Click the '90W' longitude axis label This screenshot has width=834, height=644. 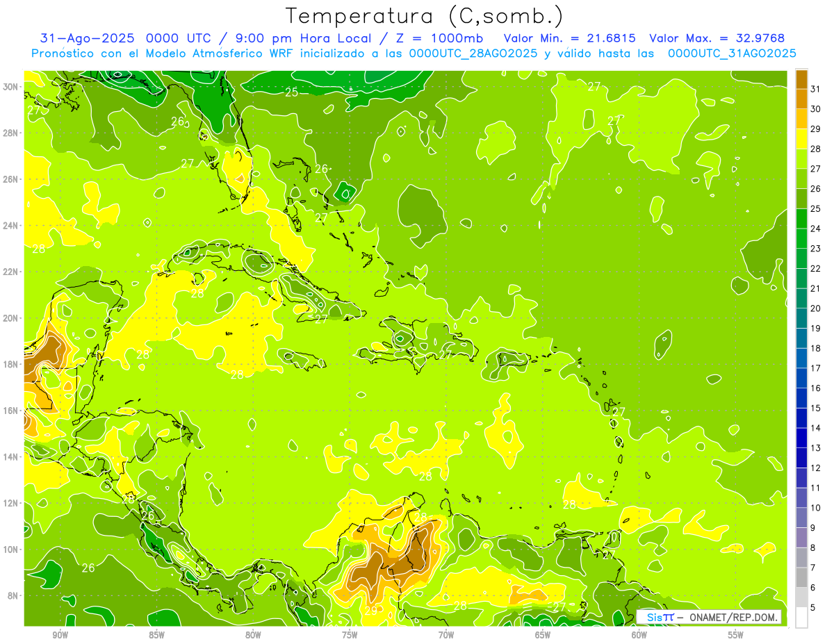[x=60, y=635]
